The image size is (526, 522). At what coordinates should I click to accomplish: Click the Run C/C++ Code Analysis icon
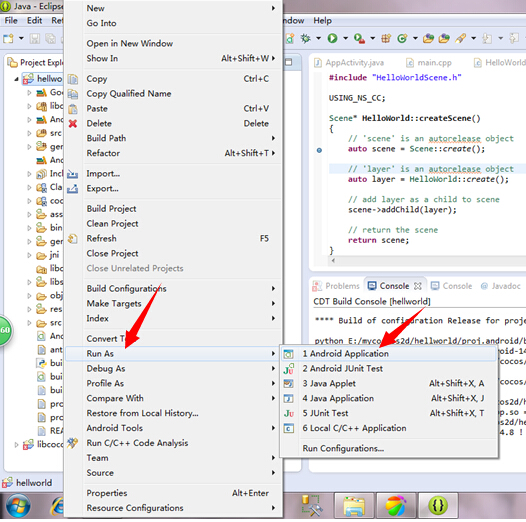point(72,443)
